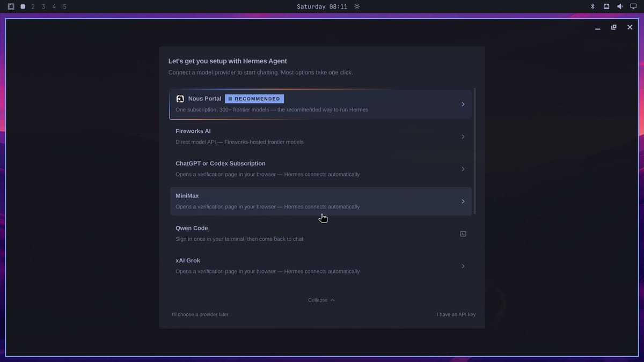Click the terminal icon on Qwen Code row
644x362 pixels.
(463, 234)
